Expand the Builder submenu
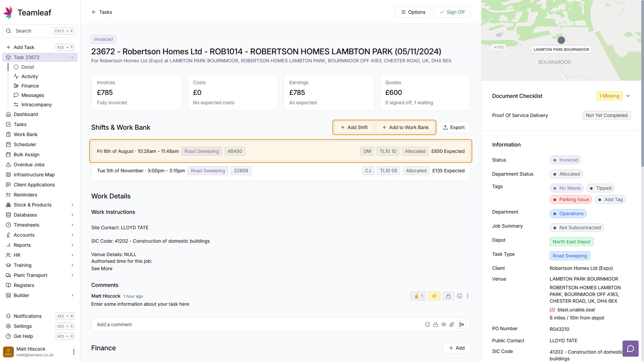This screenshot has height=362, width=644. [72, 295]
